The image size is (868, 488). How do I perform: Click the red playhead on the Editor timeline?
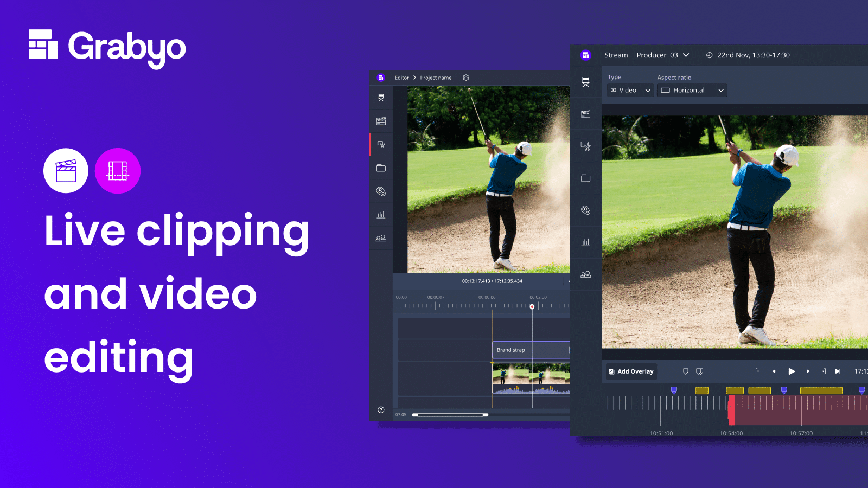tap(532, 307)
